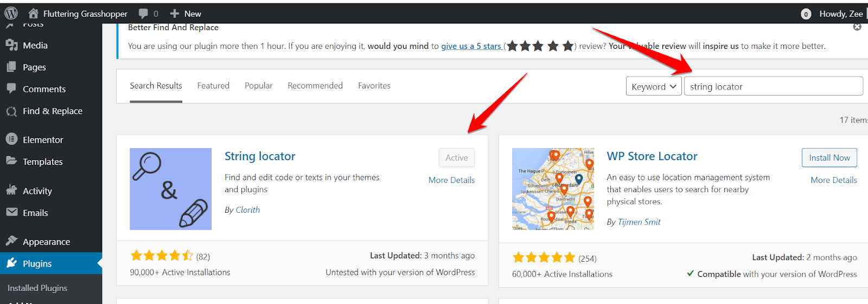The image size is (868, 304).
Task: Click the Plugins plug icon
Action: (x=11, y=263)
